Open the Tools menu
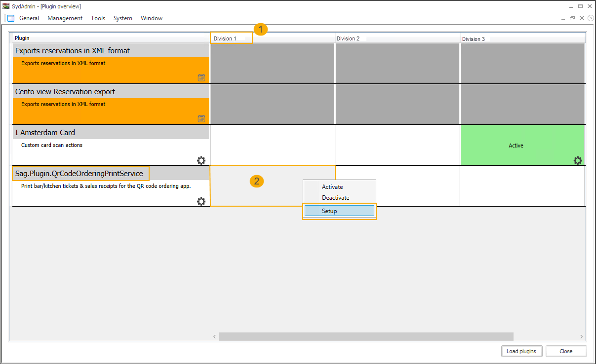The height and width of the screenshot is (364, 596). (x=98, y=18)
